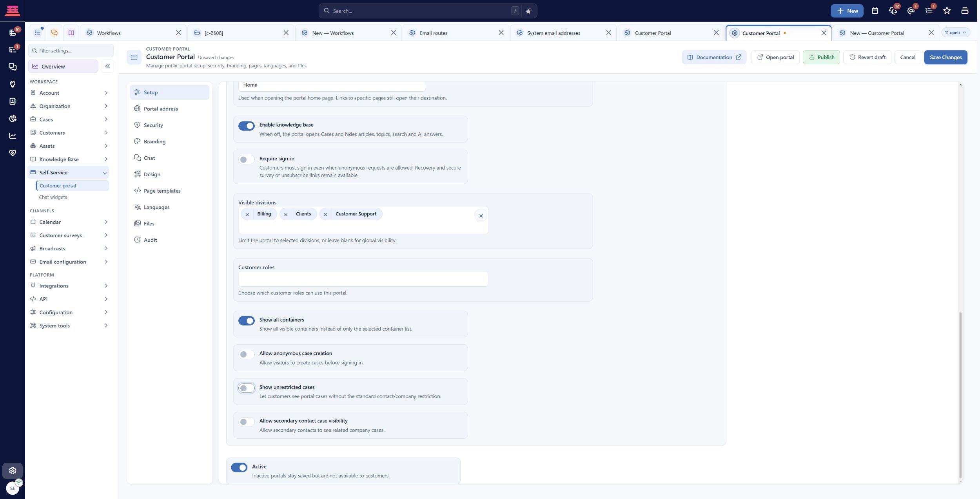The width and height of the screenshot is (980, 499).
Task: Enable Allow anonymous case creation
Action: pyautogui.click(x=246, y=354)
